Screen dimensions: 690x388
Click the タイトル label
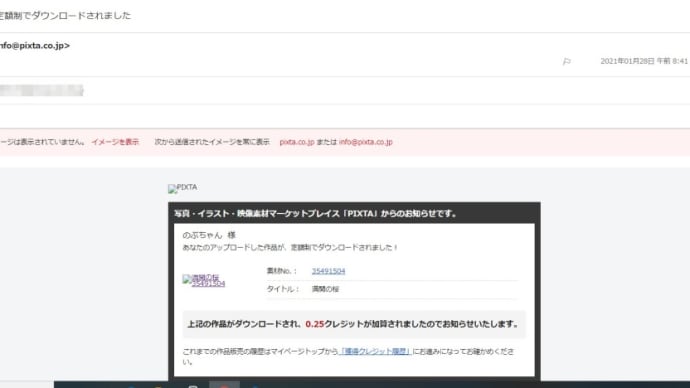283,289
